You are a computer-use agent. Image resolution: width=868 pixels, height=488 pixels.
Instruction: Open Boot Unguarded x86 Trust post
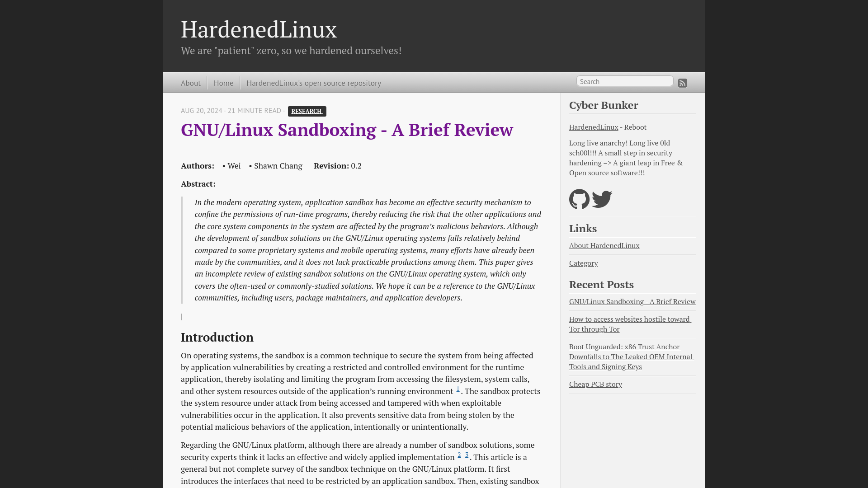[x=630, y=356]
